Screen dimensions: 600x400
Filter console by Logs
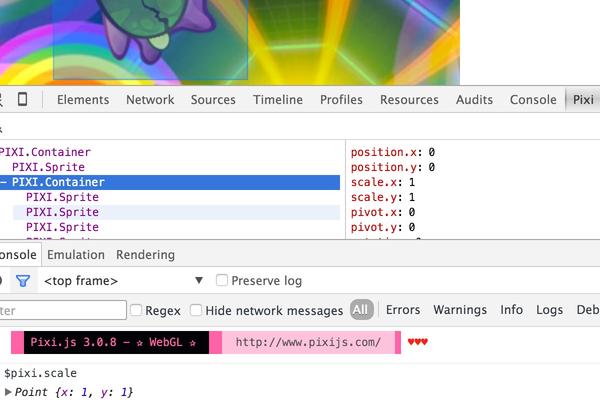[x=549, y=310]
